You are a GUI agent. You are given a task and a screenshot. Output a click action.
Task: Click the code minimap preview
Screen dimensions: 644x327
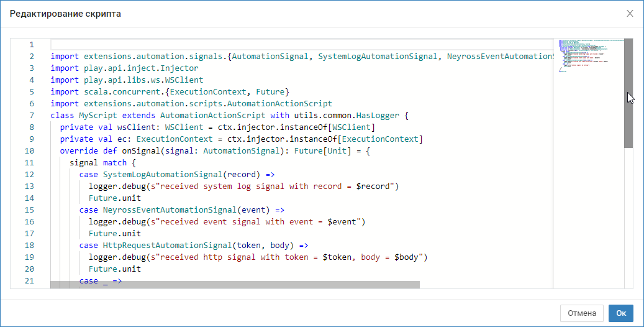click(587, 56)
